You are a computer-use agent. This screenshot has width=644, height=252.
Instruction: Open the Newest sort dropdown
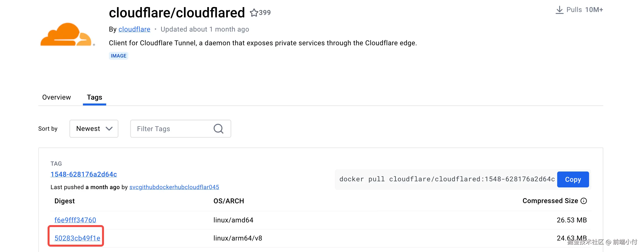pyautogui.click(x=94, y=129)
